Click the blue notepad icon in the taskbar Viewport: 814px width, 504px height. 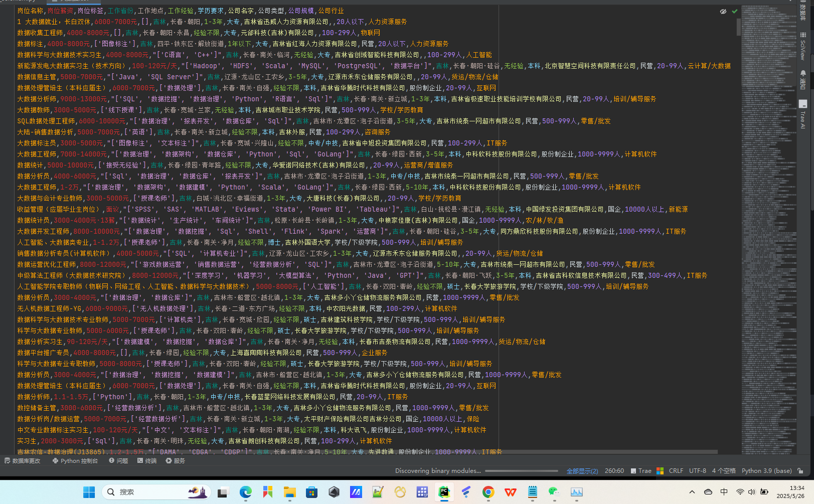click(533, 492)
